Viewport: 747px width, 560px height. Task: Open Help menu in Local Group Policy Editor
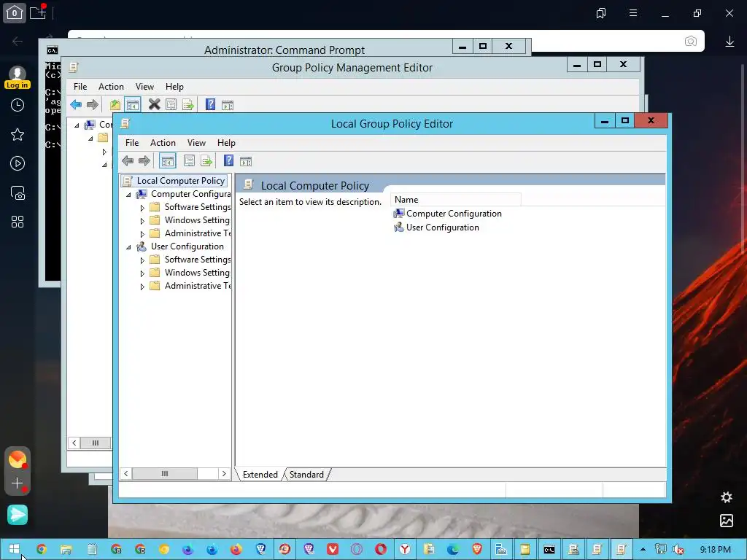(x=226, y=142)
